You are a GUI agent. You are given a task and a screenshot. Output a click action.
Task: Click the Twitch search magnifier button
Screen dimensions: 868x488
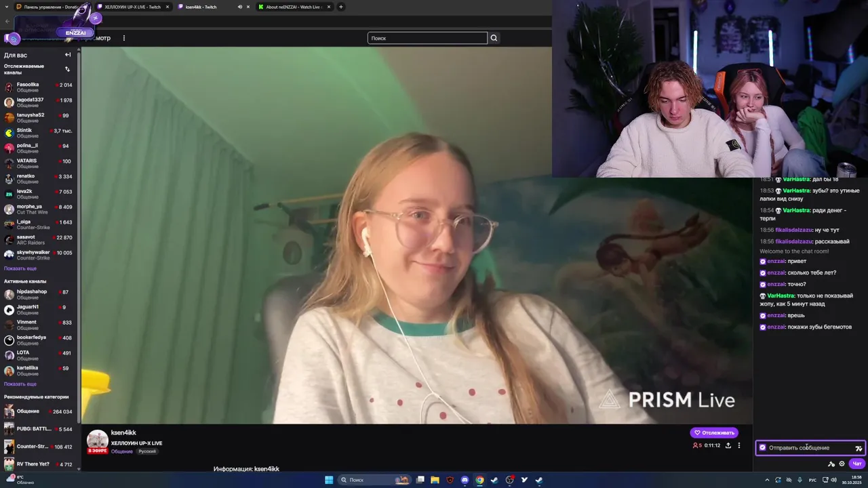pos(494,38)
